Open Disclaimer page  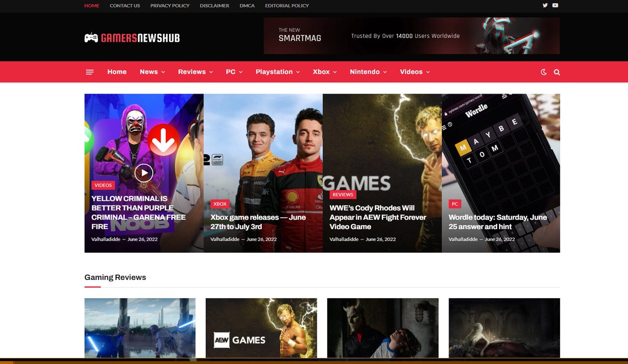[x=215, y=6]
